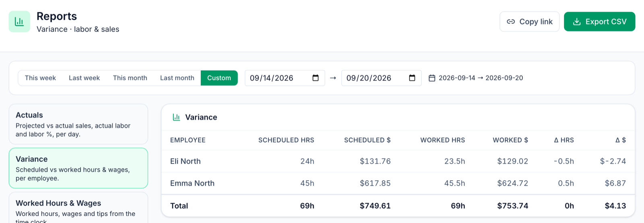The image size is (644, 223).
Task: Switch to This month range
Action: (130, 78)
